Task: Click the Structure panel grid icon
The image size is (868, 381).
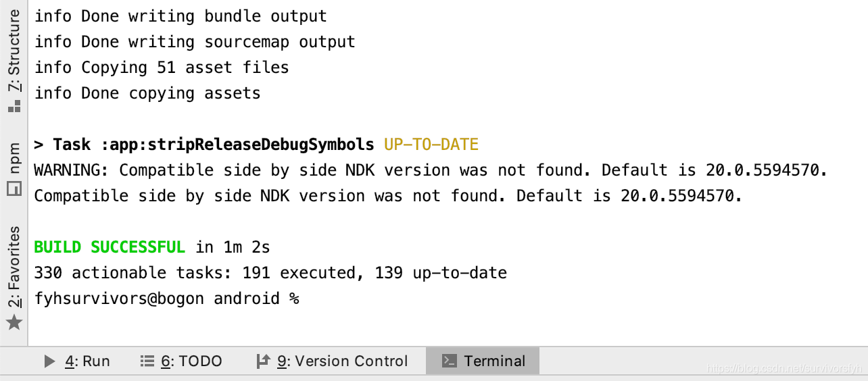Action: pos(14,106)
